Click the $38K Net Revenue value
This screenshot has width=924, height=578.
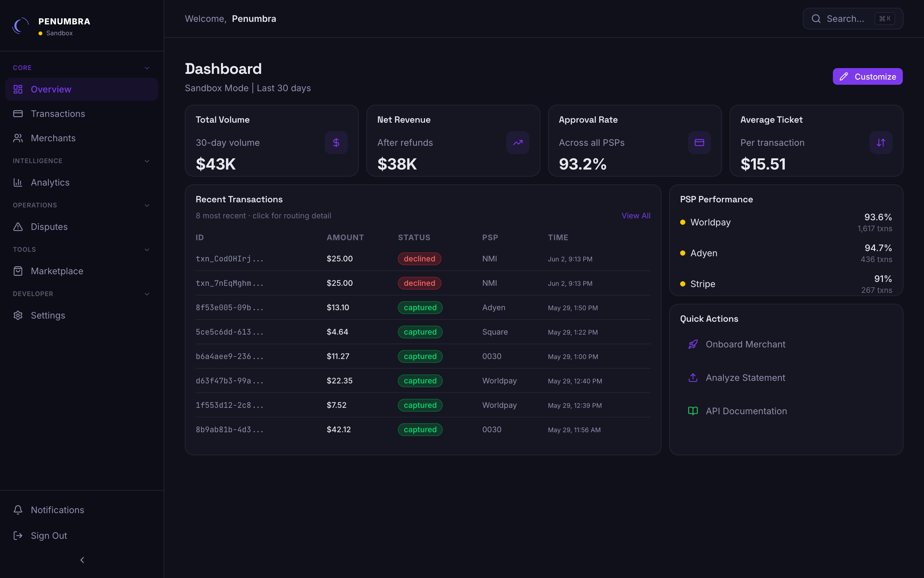[x=397, y=164]
